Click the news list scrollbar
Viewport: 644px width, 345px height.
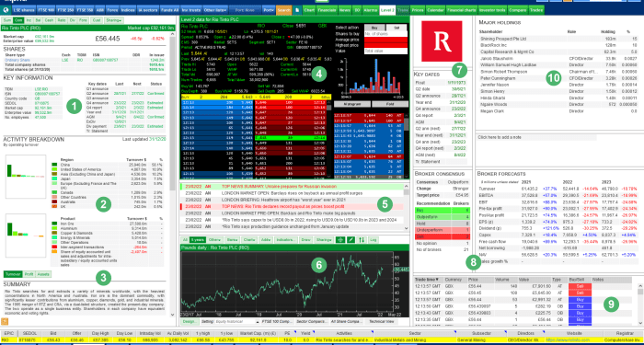407,207
